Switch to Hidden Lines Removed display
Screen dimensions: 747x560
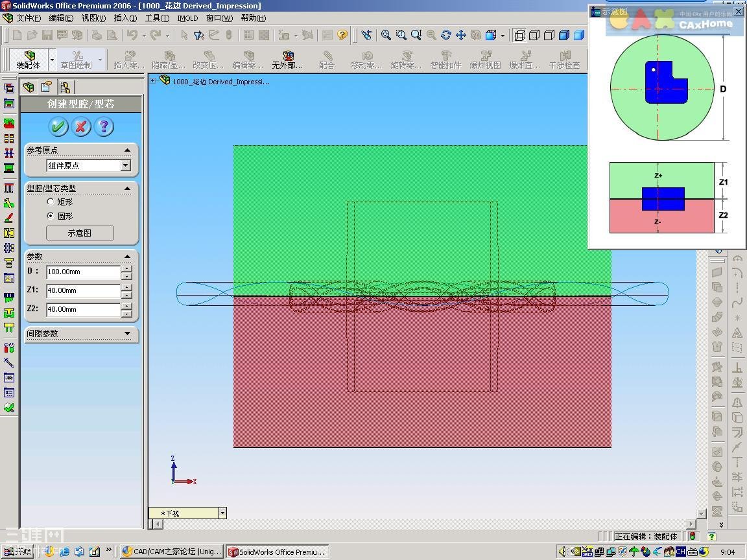pos(549,35)
